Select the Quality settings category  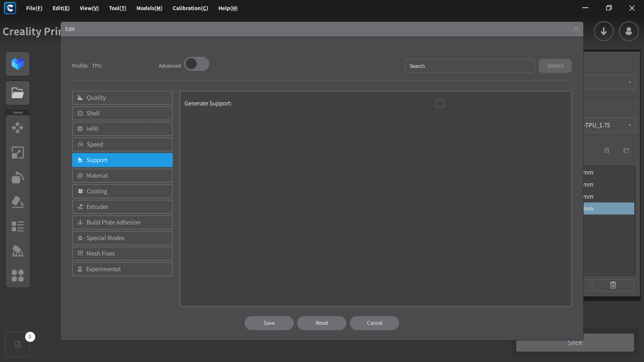pyautogui.click(x=122, y=98)
